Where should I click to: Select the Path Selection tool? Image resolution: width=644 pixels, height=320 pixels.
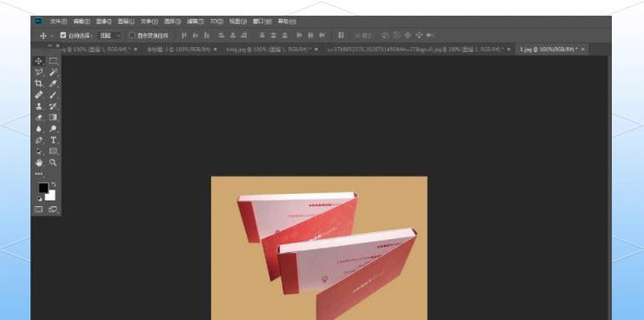tap(38, 151)
